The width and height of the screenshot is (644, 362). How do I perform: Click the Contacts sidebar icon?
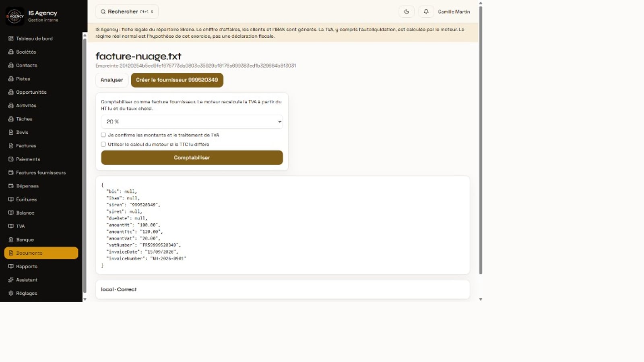(11, 65)
